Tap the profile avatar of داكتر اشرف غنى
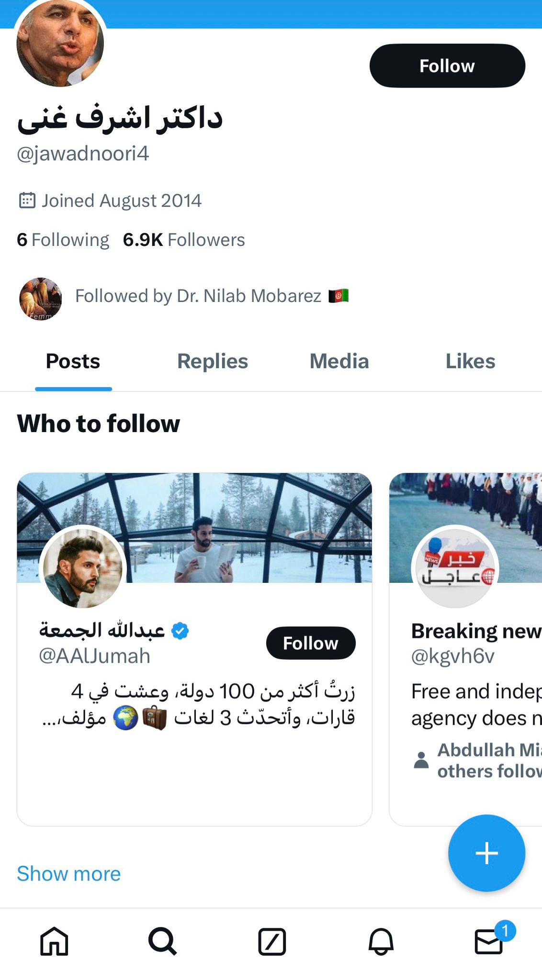Image resolution: width=542 pixels, height=980 pixels. pyautogui.click(x=60, y=43)
